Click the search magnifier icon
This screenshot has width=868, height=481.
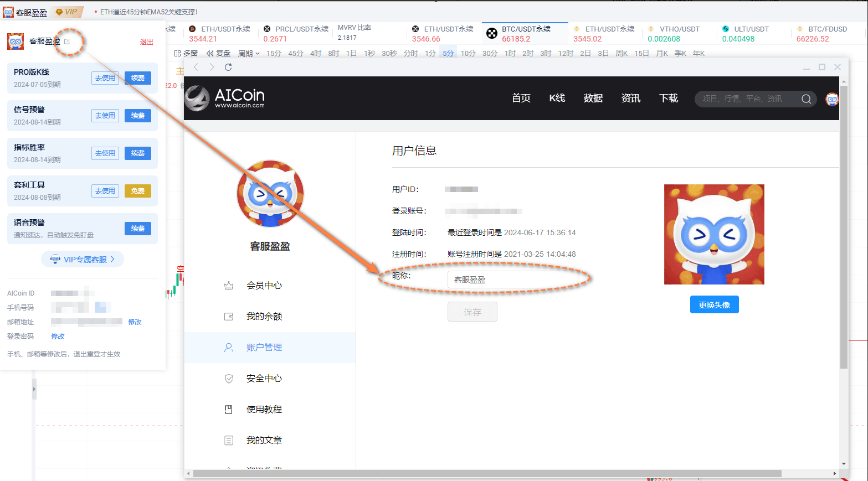pyautogui.click(x=807, y=99)
